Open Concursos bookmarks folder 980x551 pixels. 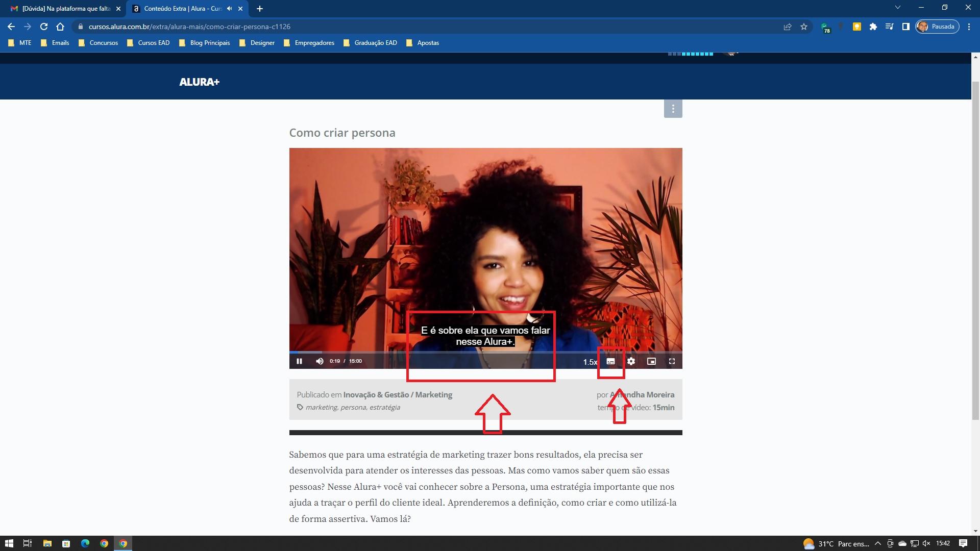point(99,43)
